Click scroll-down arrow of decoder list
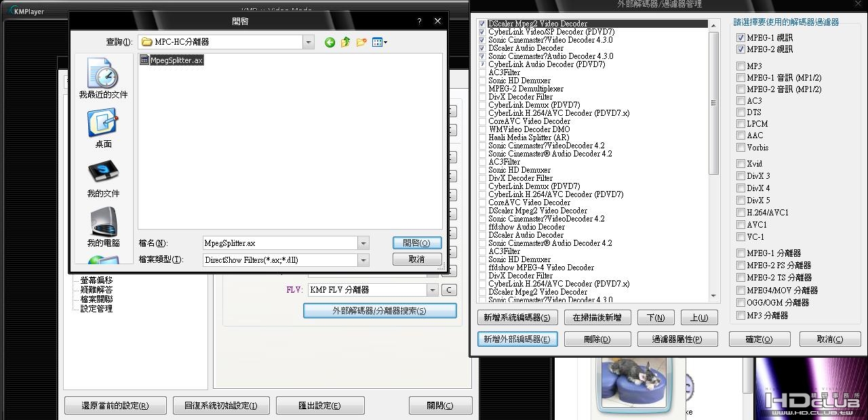Viewport: 868px width, 420px height. click(713, 297)
